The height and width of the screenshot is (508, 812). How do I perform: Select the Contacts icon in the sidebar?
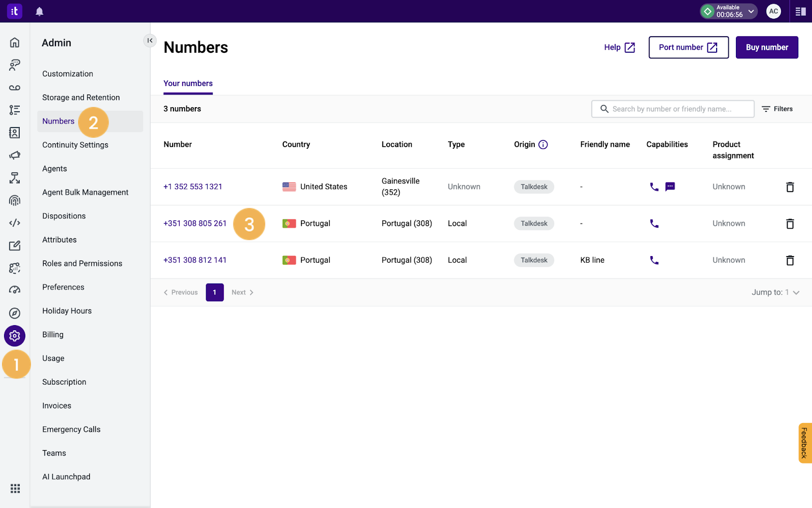click(x=14, y=133)
